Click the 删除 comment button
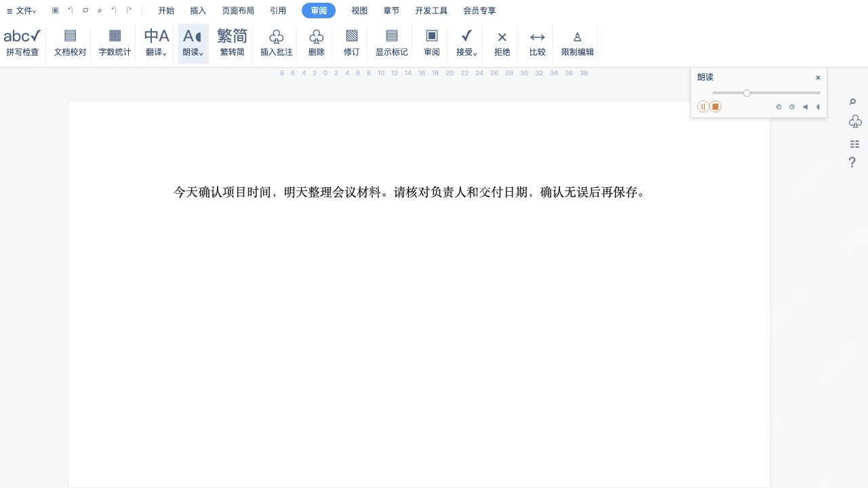Viewport: 868px width, 488px height. click(317, 43)
